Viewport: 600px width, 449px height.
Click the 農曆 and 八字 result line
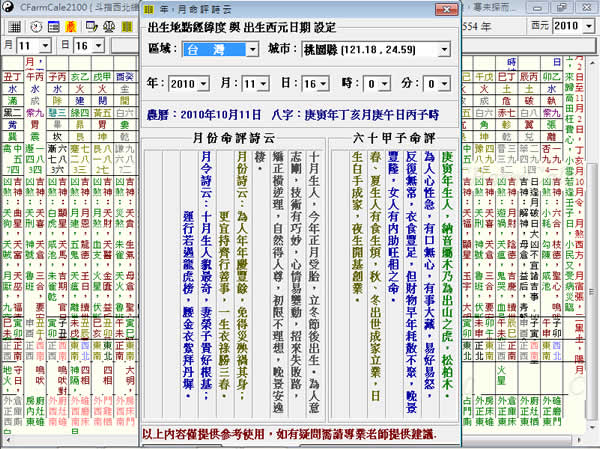pyautogui.click(x=292, y=114)
